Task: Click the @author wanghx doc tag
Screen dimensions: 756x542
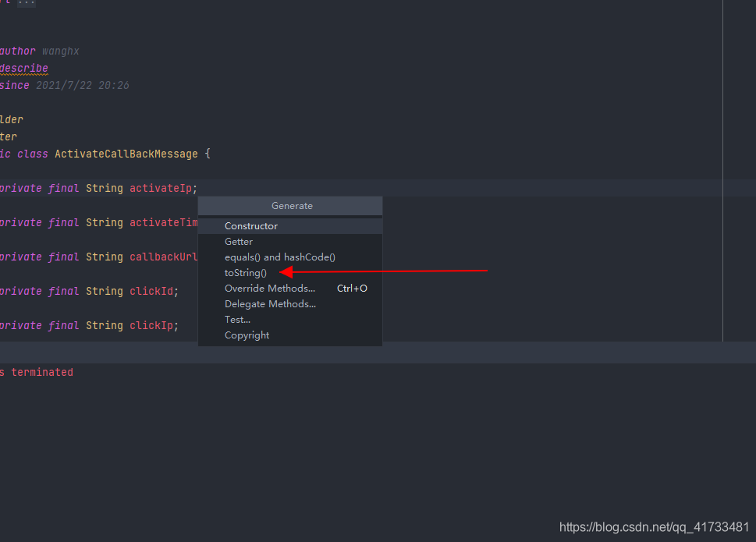Action: pyautogui.click(x=31, y=51)
